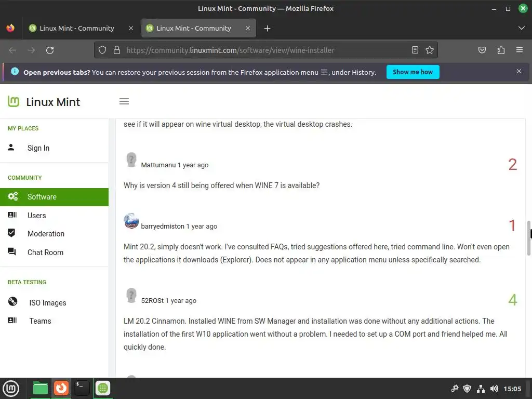
Task: Click the rating score 4 on 52ROSt's review
Action: [x=513, y=300]
